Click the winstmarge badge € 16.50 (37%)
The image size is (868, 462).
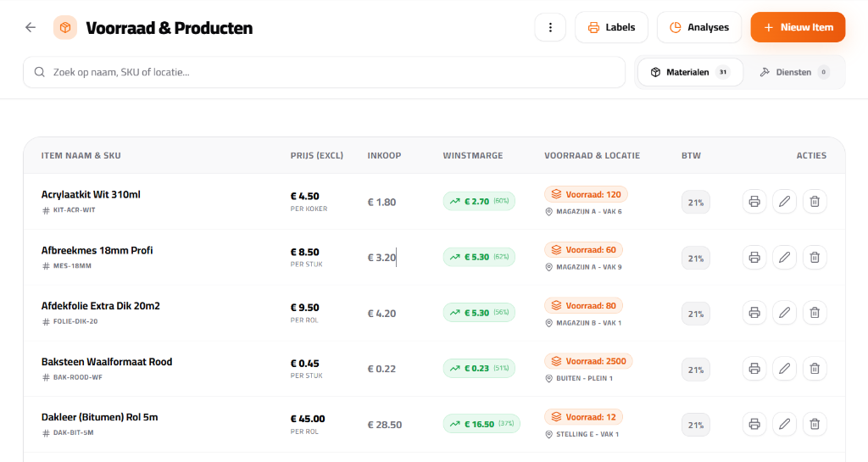pyautogui.click(x=481, y=424)
